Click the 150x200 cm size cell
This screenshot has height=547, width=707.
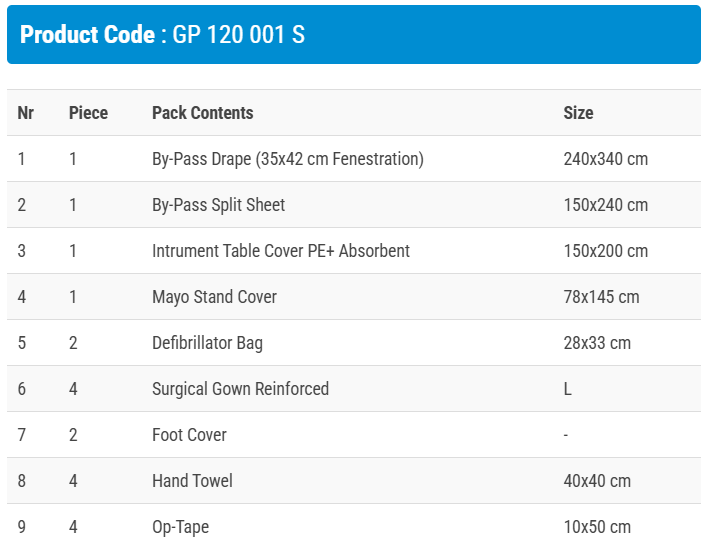click(605, 251)
